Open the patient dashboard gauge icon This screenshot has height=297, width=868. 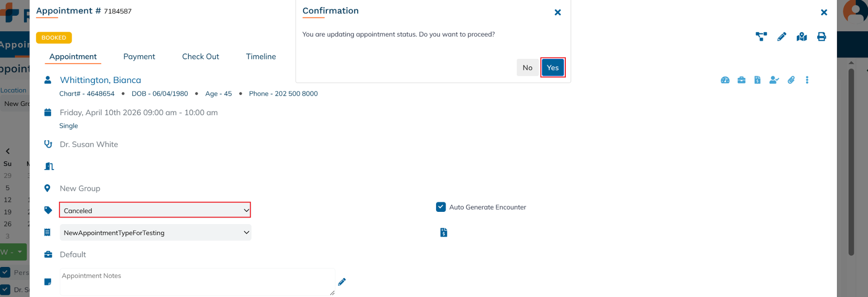coord(725,80)
